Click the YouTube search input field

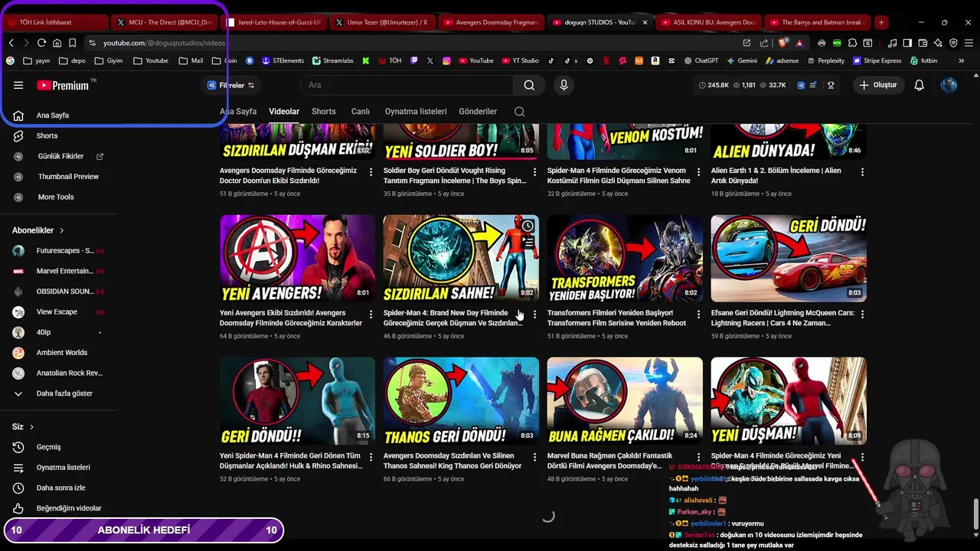pos(407,85)
